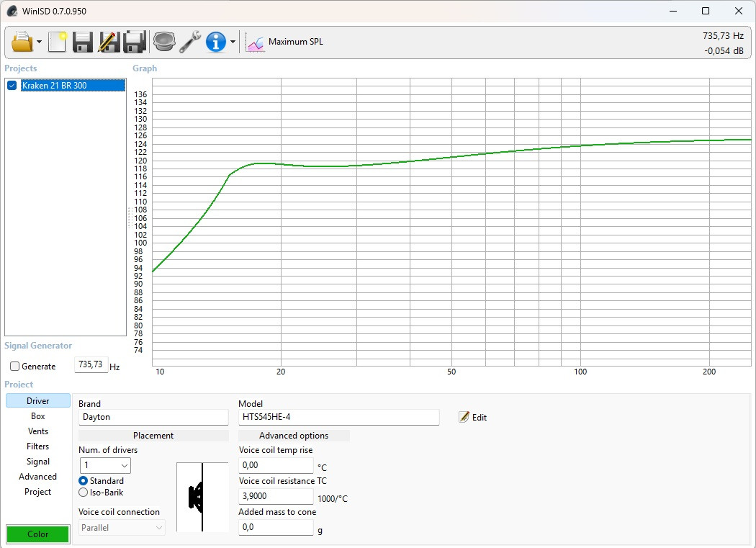
Task: Click the save project floppy icon
Action: pos(83,42)
